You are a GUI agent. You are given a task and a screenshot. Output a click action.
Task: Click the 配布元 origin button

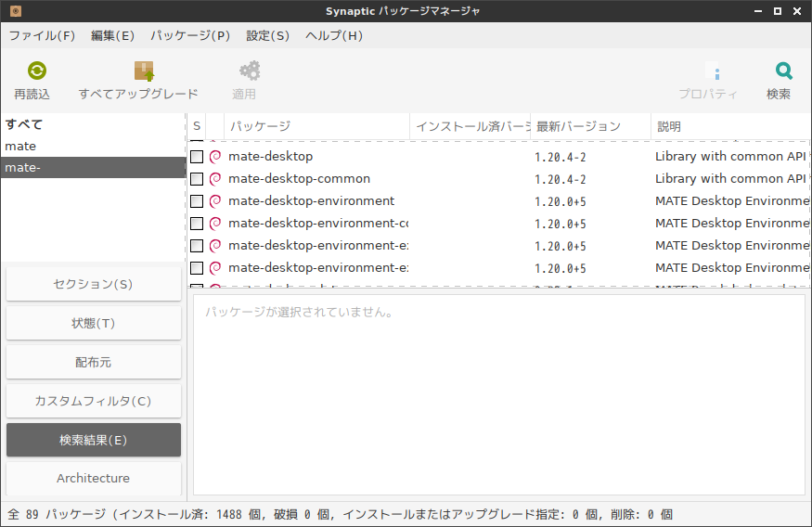pyautogui.click(x=94, y=362)
